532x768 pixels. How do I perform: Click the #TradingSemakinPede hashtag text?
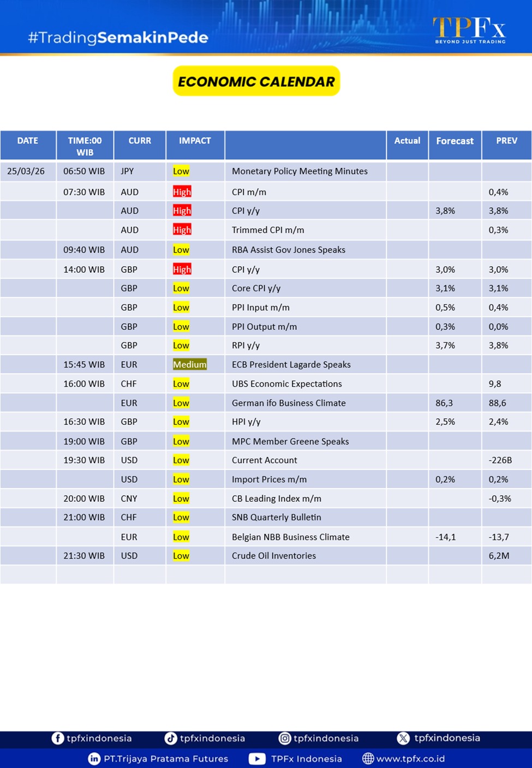118,38
